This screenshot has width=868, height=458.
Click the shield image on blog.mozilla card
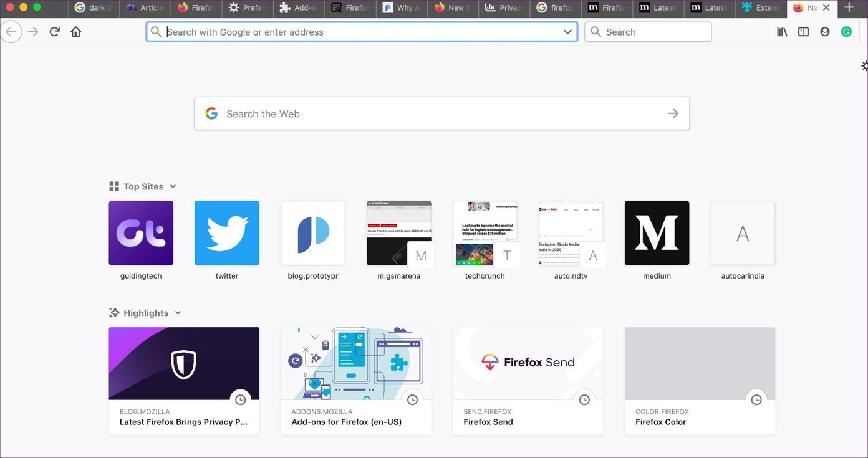pos(184,363)
